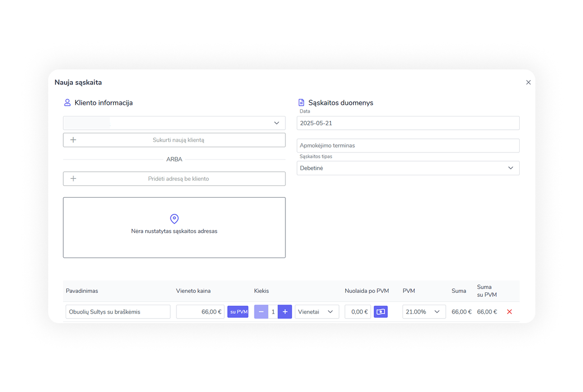583x392 pixels.
Task: Click the discount money icon button
Action: [x=381, y=312]
